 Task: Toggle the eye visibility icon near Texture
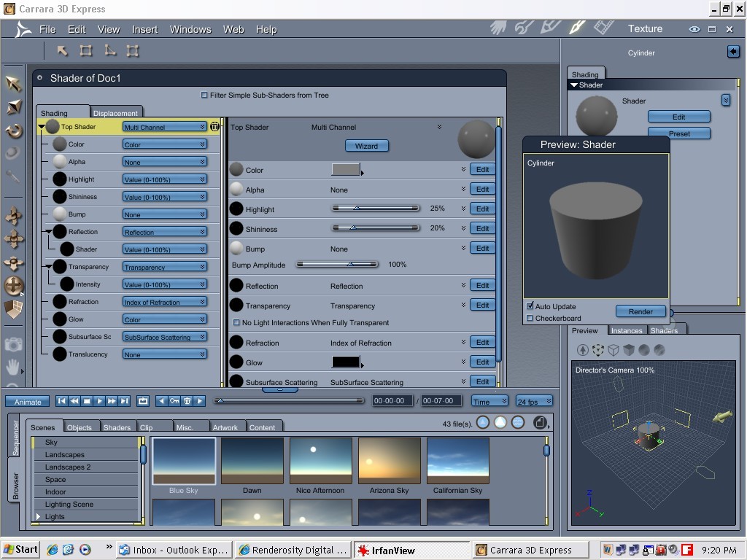point(694,29)
